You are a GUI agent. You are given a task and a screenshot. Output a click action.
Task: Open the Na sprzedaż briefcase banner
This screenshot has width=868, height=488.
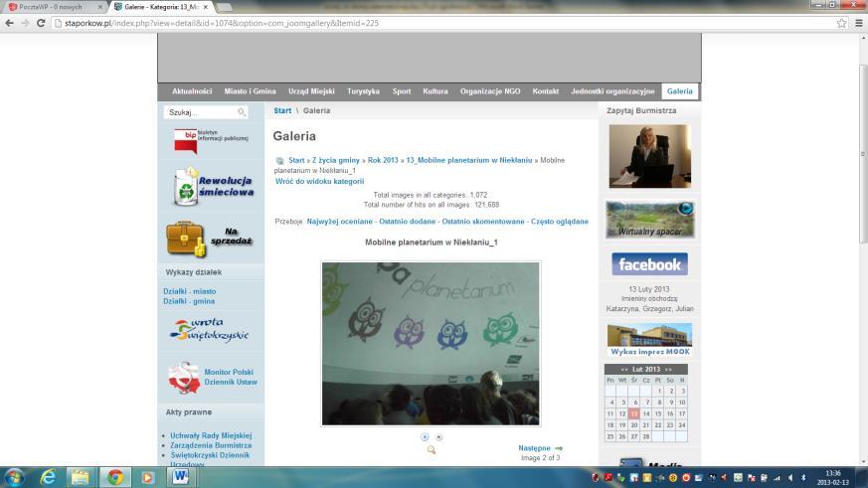[209, 239]
